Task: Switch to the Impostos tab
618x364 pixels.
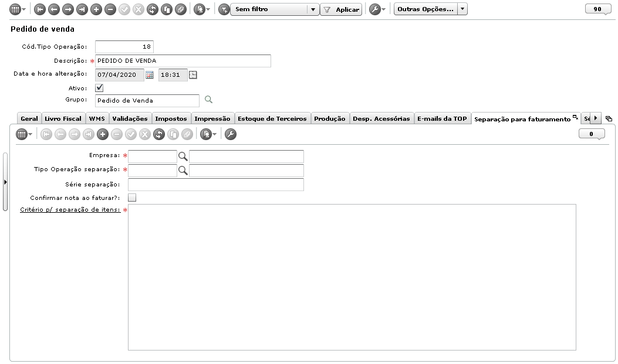Action: 171,118
